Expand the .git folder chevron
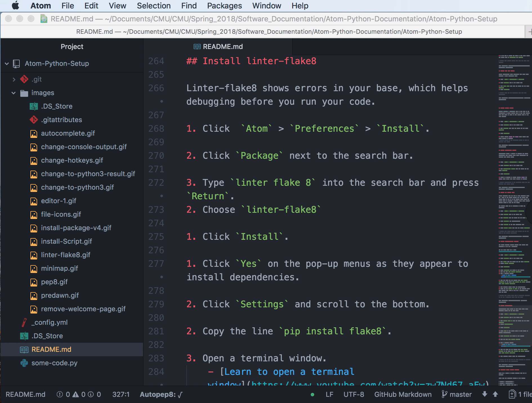The width and height of the screenshot is (532, 403). (x=14, y=80)
